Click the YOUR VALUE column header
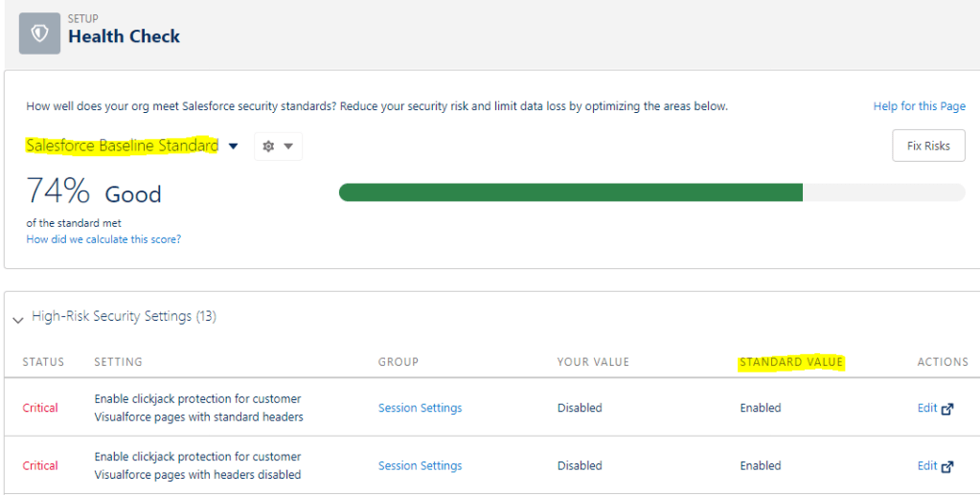This screenshot has width=980, height=495. click(x=593, y=362)
